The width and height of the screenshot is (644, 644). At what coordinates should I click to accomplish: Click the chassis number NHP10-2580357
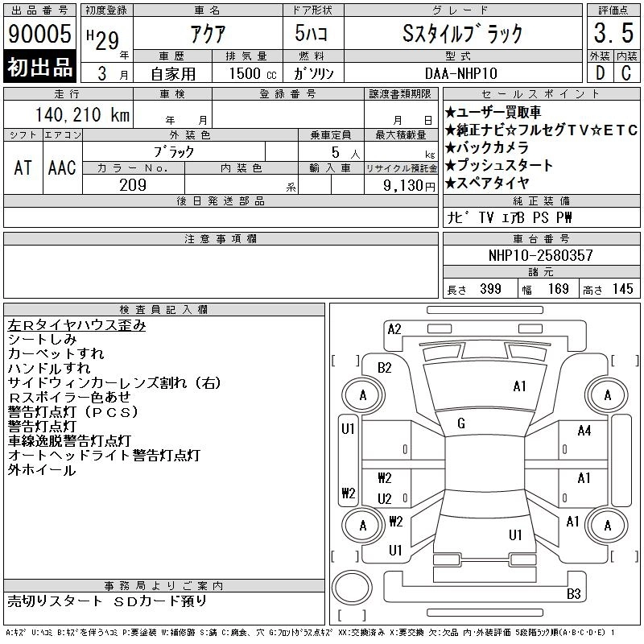tap(541, 255)
